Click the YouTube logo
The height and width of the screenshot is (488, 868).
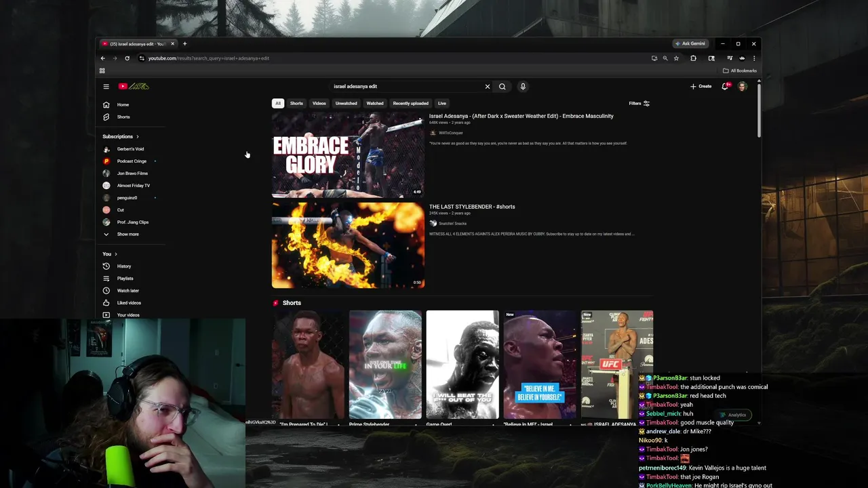(x=134, y=86)
